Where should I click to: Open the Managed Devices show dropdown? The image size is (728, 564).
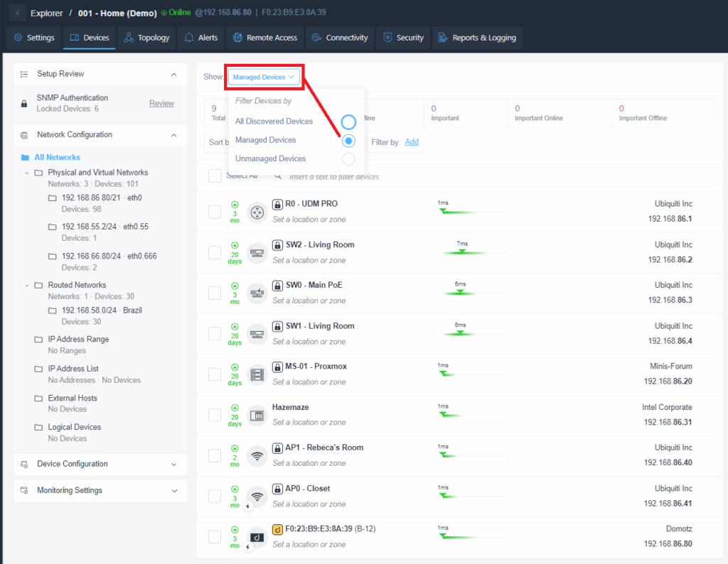[x=264, y=77]
